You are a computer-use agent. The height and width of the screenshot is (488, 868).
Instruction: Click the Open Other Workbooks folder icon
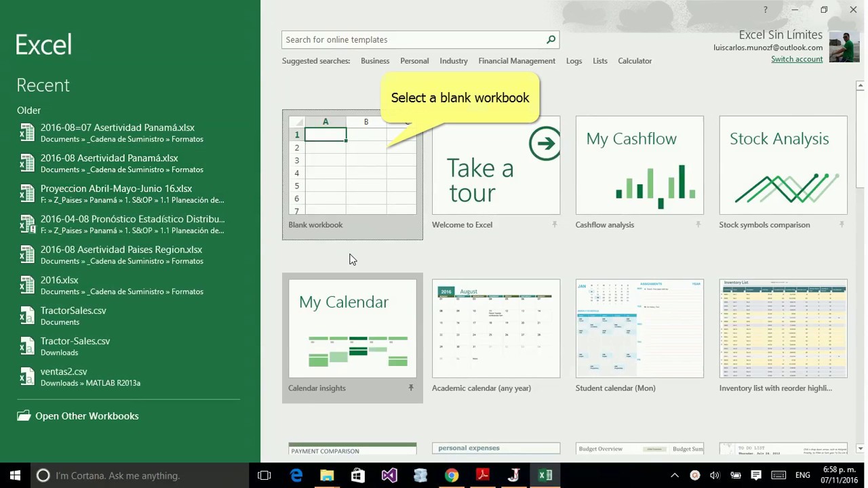pos(24,415)
